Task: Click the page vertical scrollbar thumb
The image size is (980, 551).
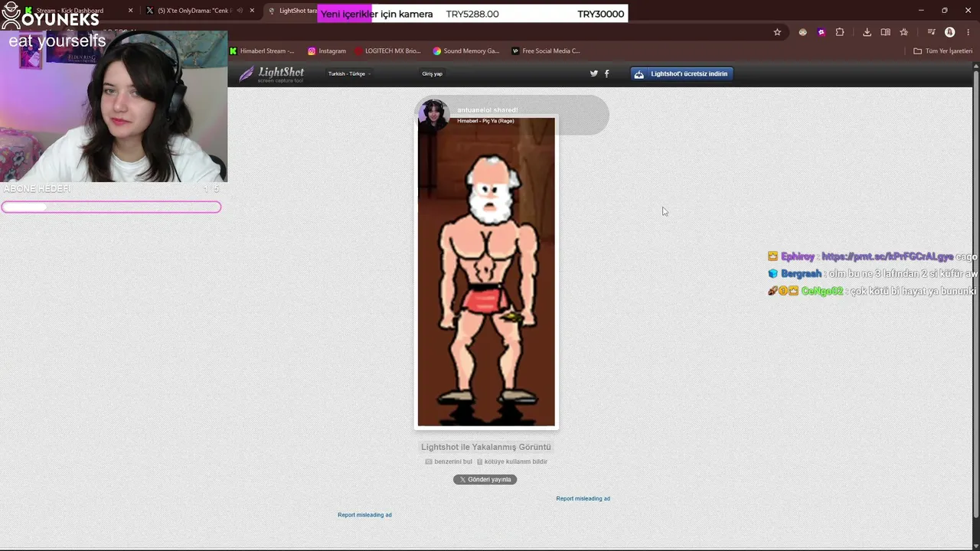Action: tap(975, 295)
